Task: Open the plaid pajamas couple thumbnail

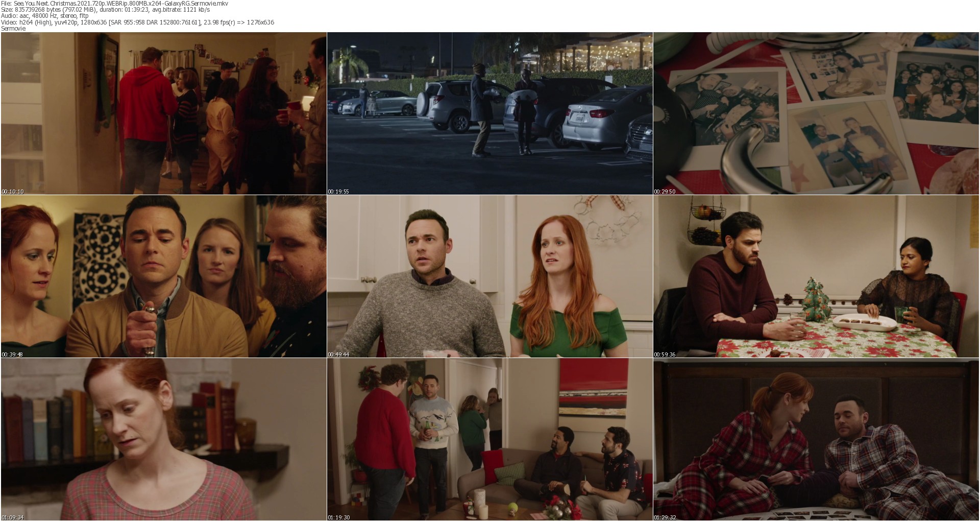Action: pos(816,439)
